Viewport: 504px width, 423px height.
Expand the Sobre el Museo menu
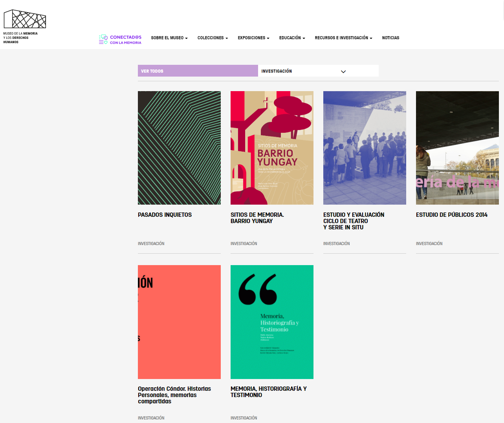point(169,38)
